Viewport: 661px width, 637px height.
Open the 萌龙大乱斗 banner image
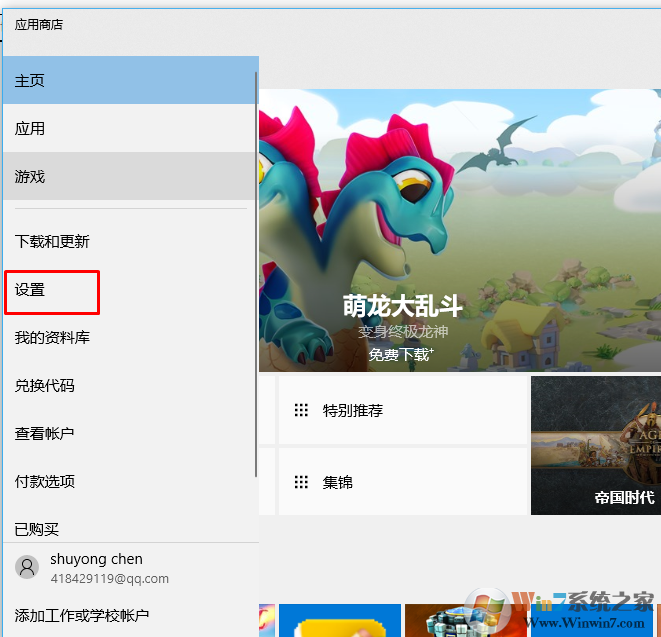pos(460,230)
